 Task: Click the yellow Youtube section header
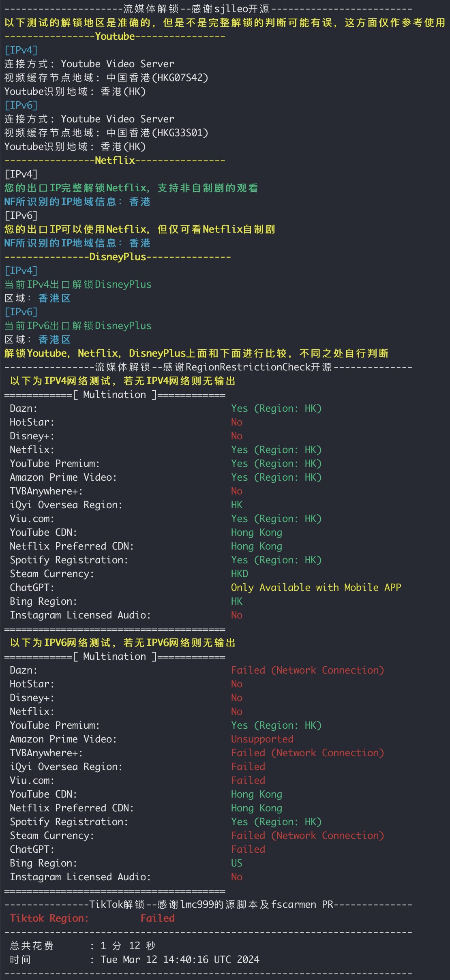click(115, 36)
